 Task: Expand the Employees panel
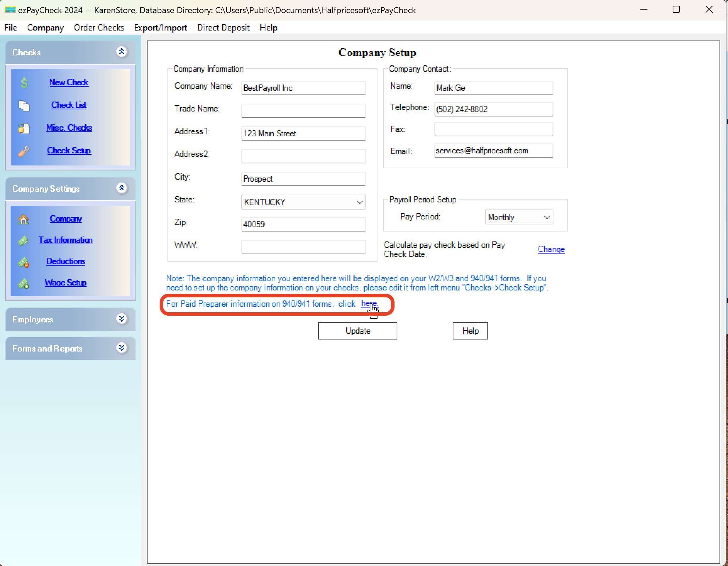point(122,319)
